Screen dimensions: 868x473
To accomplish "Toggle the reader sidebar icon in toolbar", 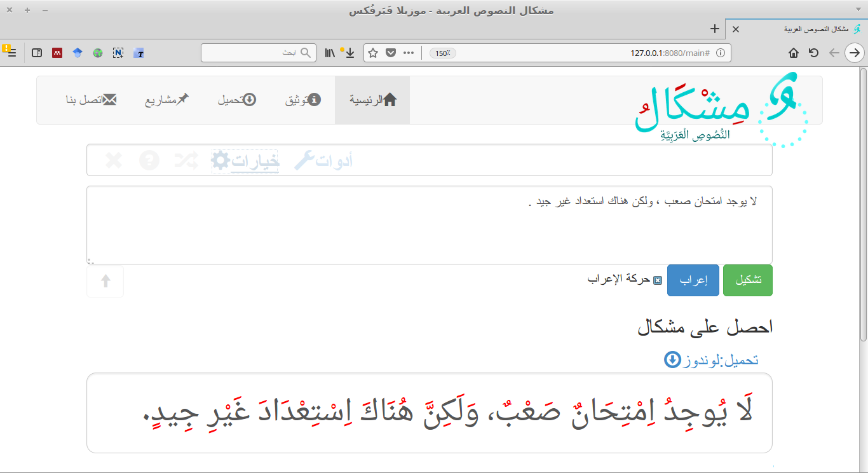I will tap(37, 53).
